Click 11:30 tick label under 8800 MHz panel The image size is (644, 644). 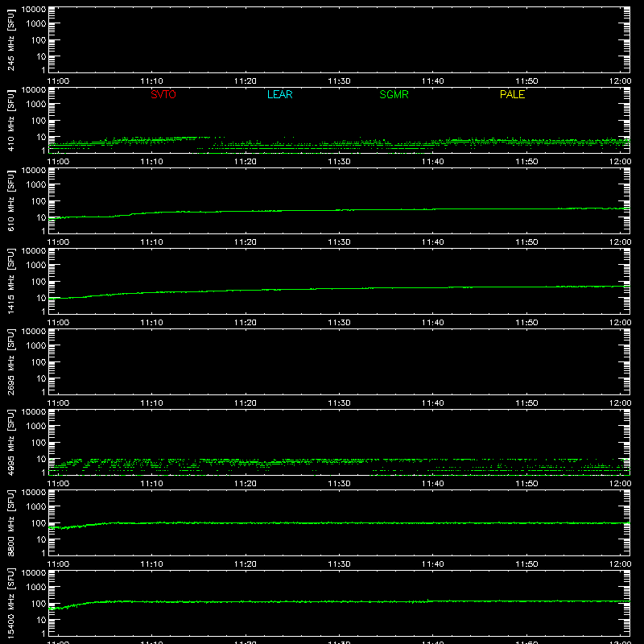click(x=339, y=564)
